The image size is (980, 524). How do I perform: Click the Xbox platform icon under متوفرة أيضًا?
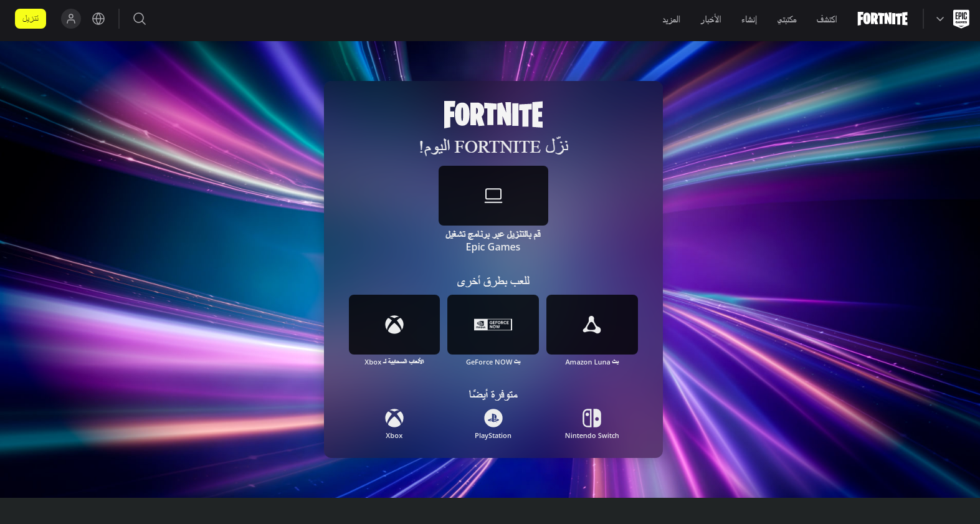[x=394, y=419]
